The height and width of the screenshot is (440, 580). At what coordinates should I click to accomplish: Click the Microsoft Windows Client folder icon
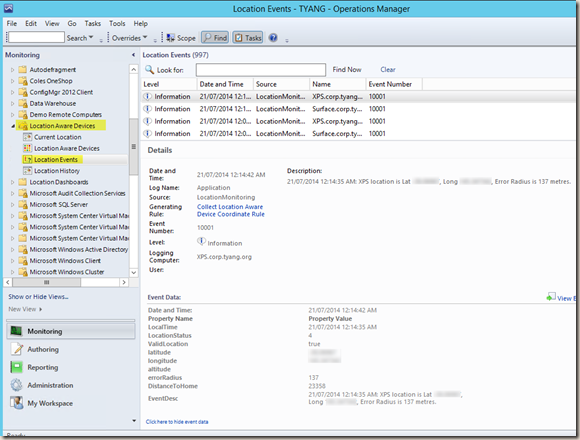click(23, 261)
